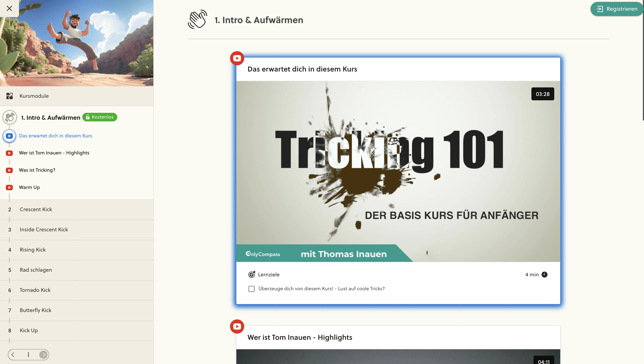Click the lock icon in the Kostenlos badge

point(88,117)
